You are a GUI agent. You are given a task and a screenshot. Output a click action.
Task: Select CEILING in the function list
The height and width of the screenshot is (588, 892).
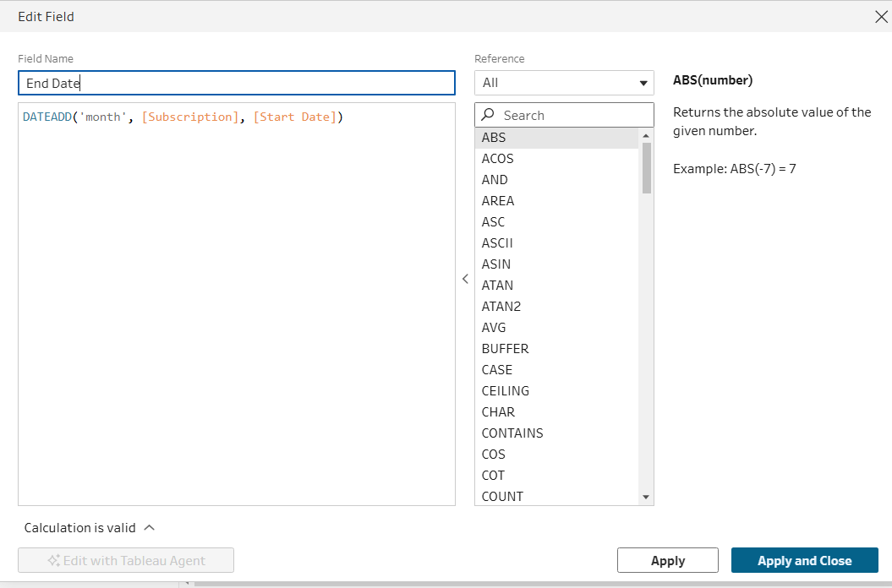(x=556, y=390)
